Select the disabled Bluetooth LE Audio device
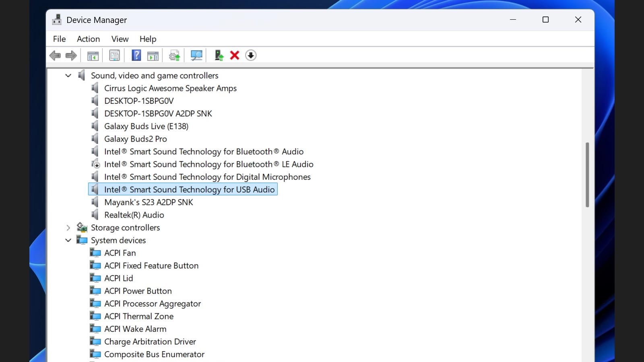 [x=208, y=165]
